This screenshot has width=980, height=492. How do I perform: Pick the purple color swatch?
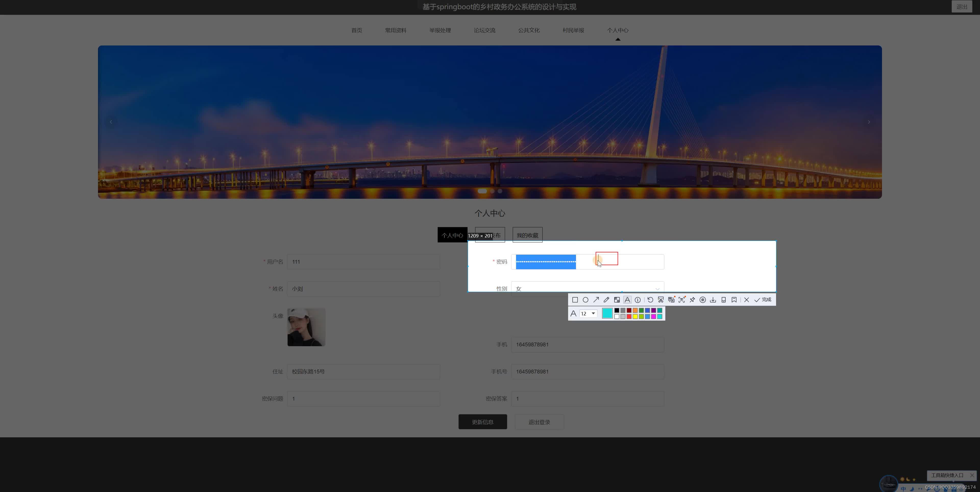(x=653, y=310)
